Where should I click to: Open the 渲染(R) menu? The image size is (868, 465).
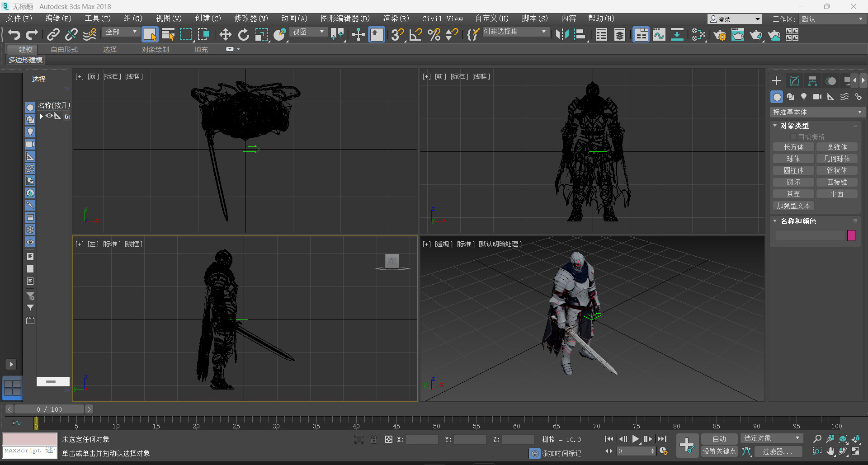pos(396,19)
